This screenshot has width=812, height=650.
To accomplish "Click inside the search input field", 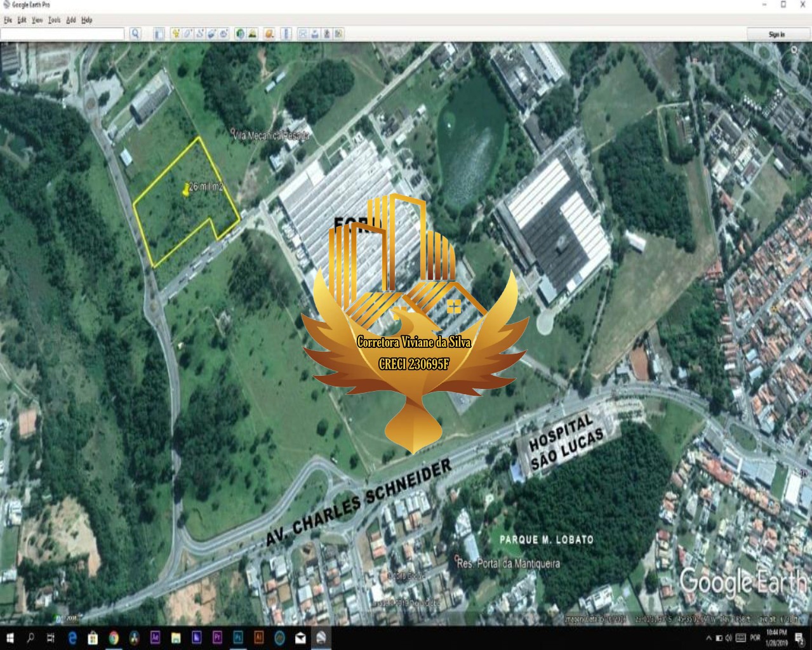I will point(60,34).
